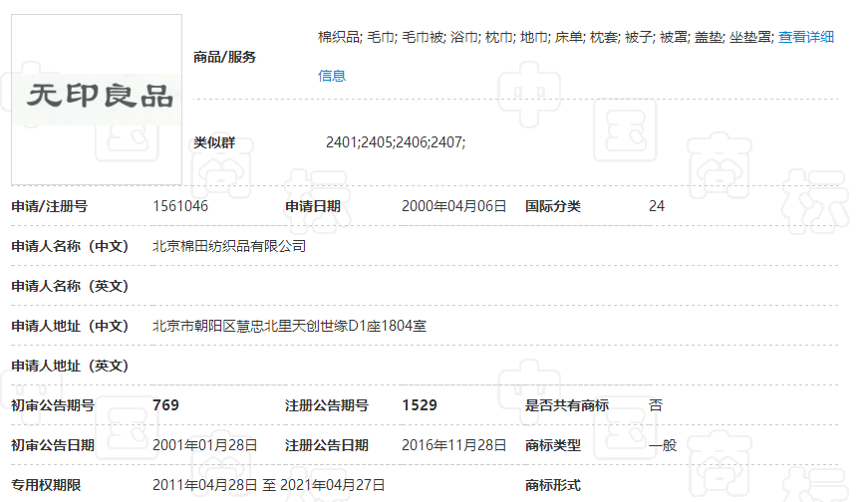This screenshot has height=502, width=868.
Task: Click the 注册公告日期 label
Action: coord(327,445)
